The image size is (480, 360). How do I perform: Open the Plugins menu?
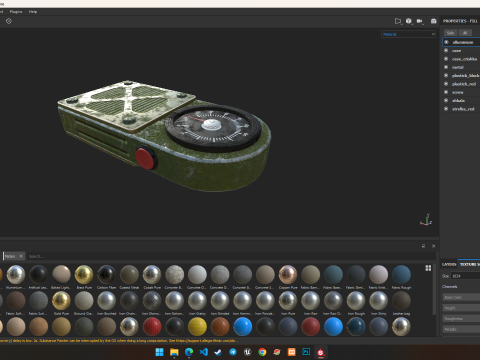(x=16, y=12)
